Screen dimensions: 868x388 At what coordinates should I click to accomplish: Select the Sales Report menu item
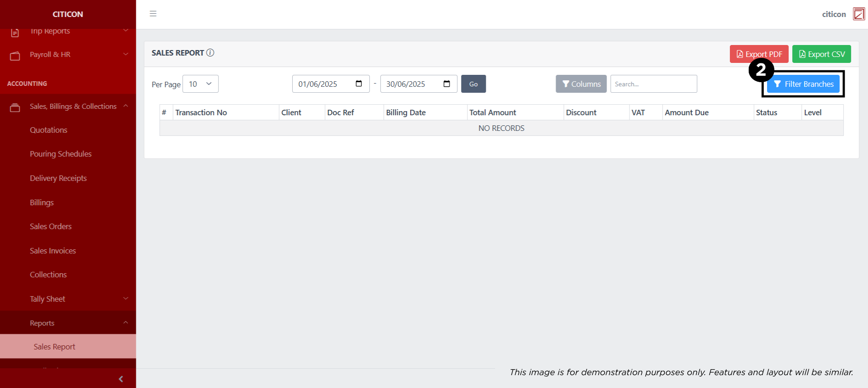tap(68, 347)
